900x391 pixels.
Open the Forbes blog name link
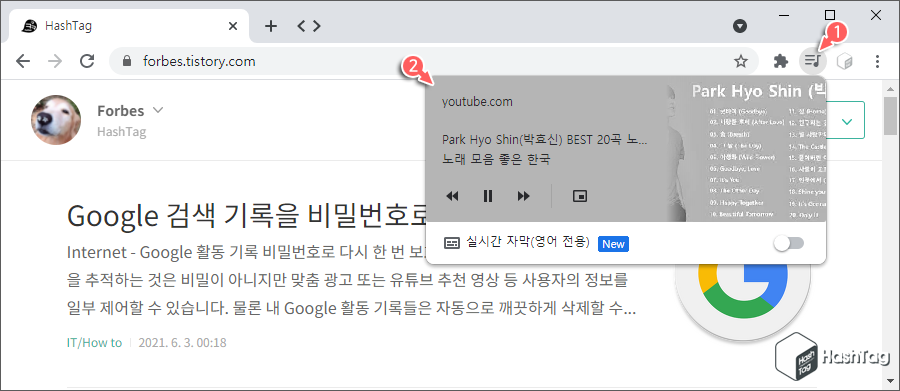tap(121, 110)
